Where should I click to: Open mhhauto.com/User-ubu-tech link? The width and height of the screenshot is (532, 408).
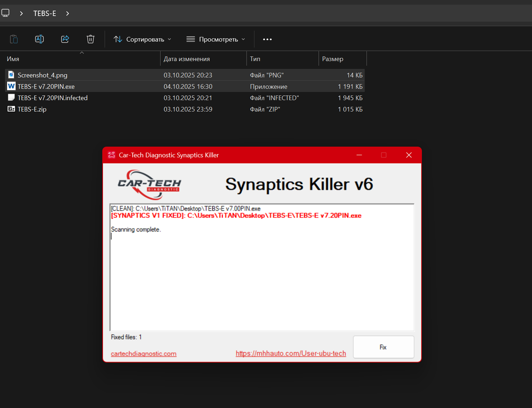tap(291, 353)
